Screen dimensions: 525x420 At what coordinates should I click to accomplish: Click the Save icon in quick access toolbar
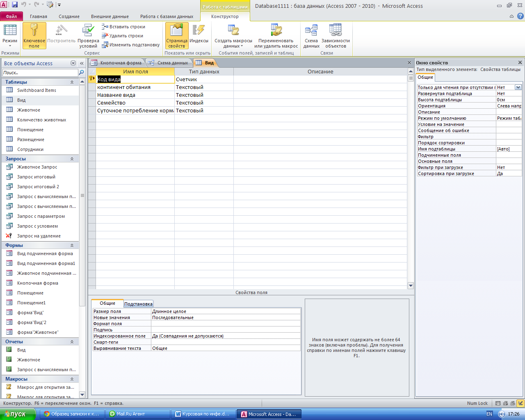(x=15, y=5)
